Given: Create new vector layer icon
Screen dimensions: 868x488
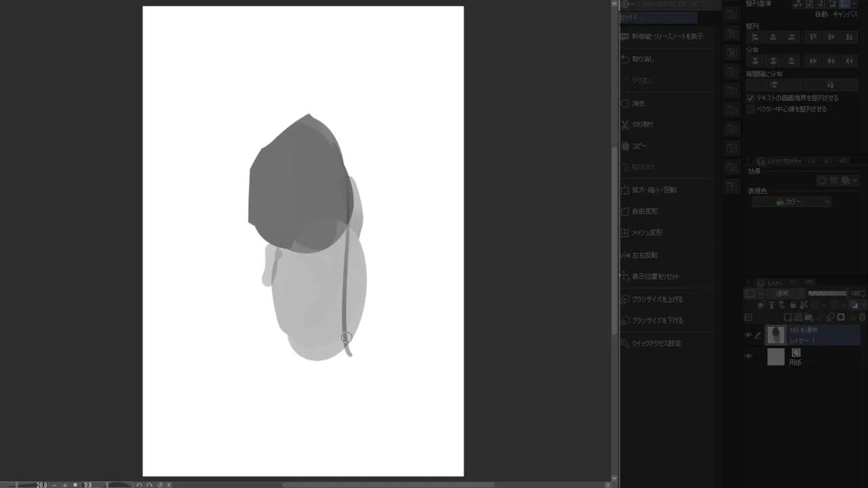Looking at the screenshot, I should [799, 317].
